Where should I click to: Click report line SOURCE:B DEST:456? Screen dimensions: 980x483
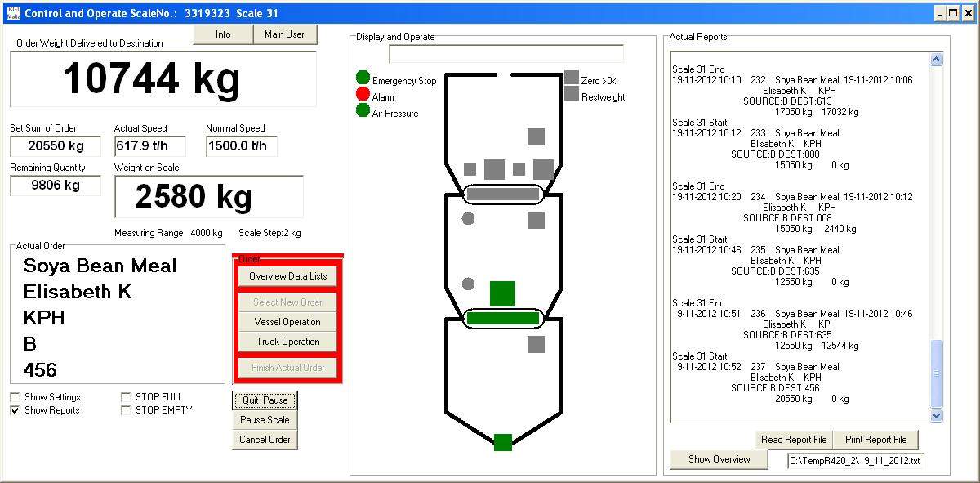(775, 388)
